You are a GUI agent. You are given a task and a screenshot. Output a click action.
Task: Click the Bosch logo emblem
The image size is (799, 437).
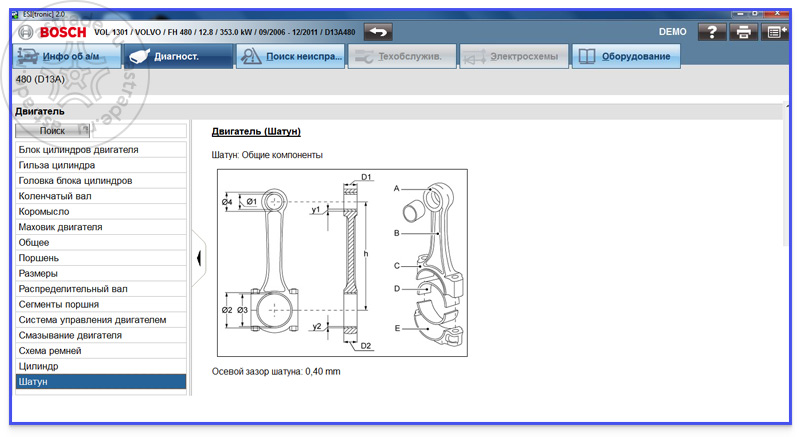pyautogui.click(x=25, y=32)
